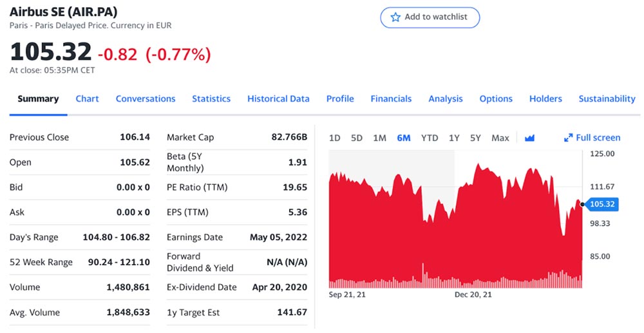Viewport: 644px width, 333px height.
Task: Select the 5Y chart range
Action: point(475,138)
